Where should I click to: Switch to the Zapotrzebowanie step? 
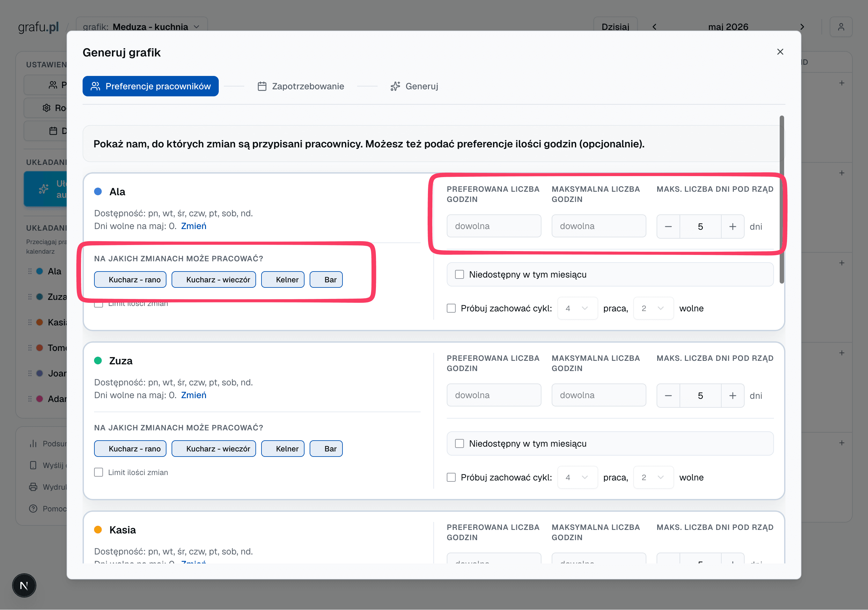pos(301,86)
